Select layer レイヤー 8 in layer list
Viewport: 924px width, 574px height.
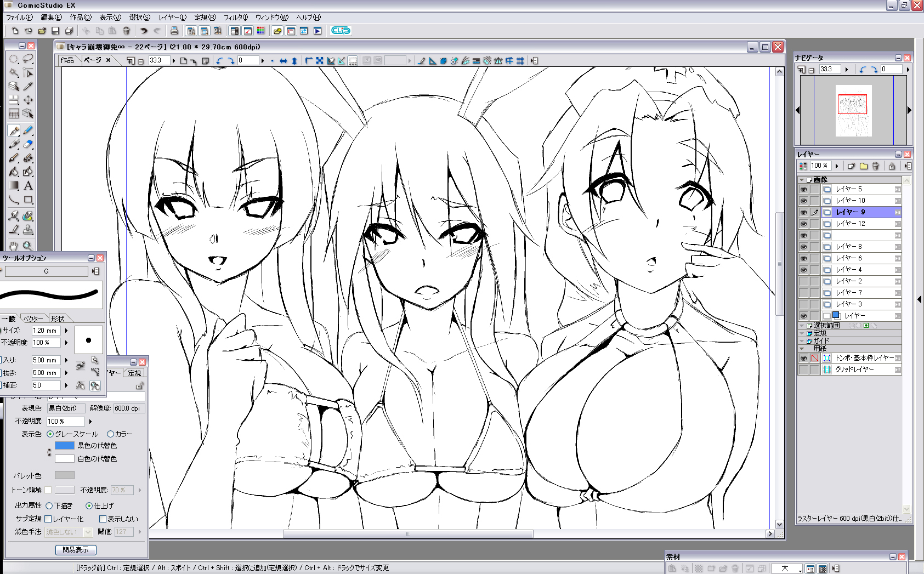click(x=861, y=247)
